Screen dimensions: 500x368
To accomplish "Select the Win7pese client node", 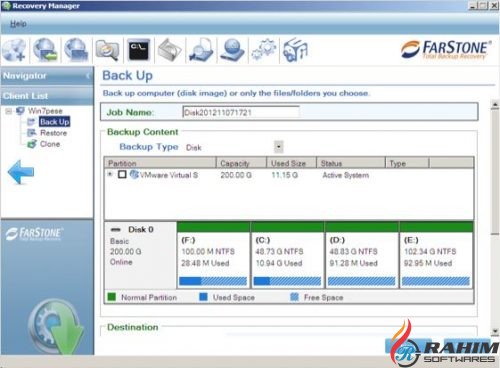I will click(45, 111).
